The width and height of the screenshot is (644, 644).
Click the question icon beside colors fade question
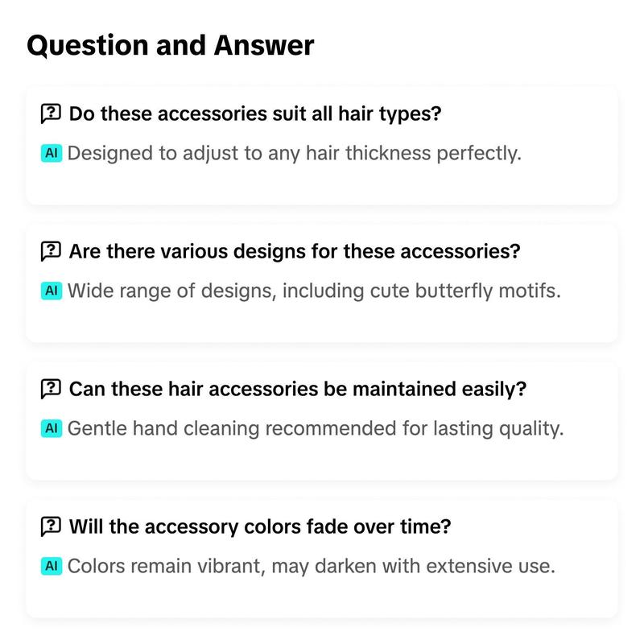tap(51, 526)
